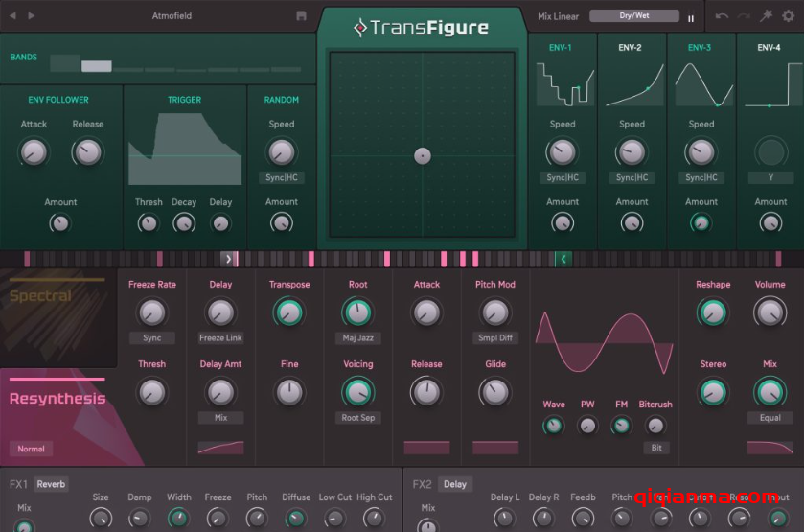Select the first band block
The width and height of the screenshot is (804, 532).
(65, 62)
